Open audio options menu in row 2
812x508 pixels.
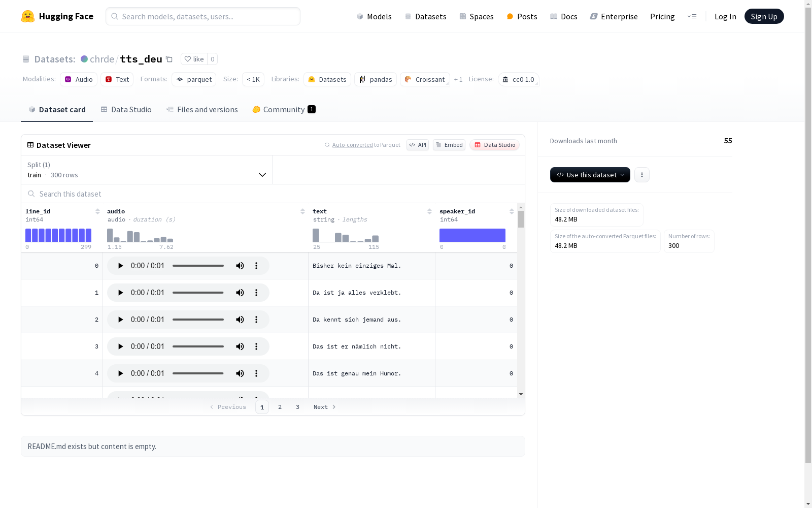tap(256, 320)
